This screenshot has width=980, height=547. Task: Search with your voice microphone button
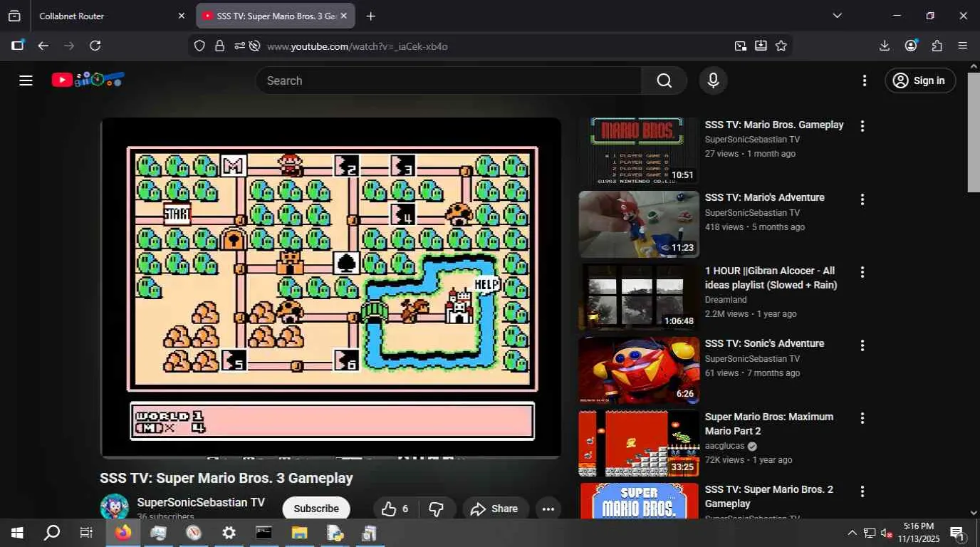click(x=713, y=80)
